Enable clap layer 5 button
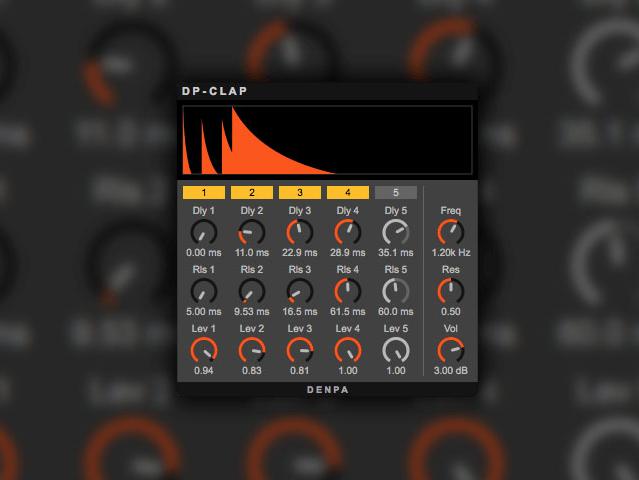The width and height of the screenshot is (639, 480). 396,193
